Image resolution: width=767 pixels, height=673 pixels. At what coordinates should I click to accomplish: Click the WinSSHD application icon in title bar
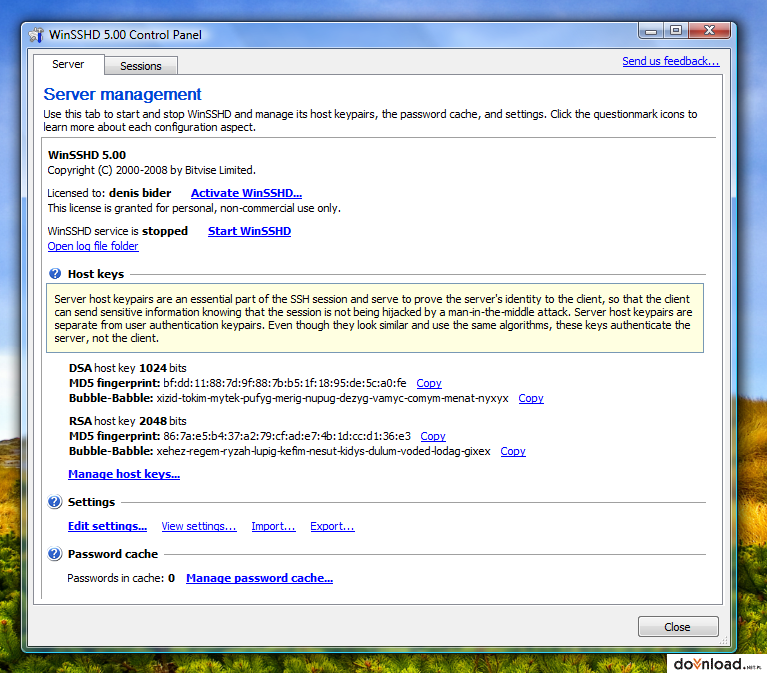(x=36, y=35)
